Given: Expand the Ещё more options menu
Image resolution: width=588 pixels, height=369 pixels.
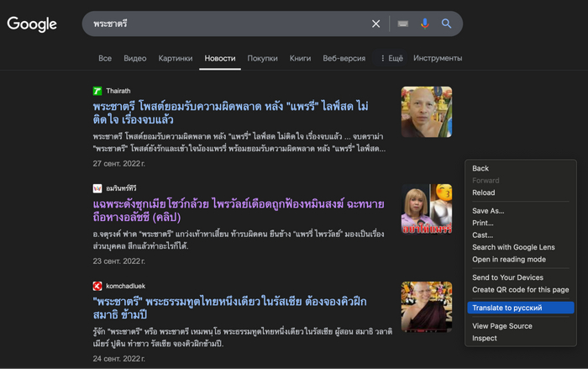Looking at the screenshot, I should (x=391, y=58).
